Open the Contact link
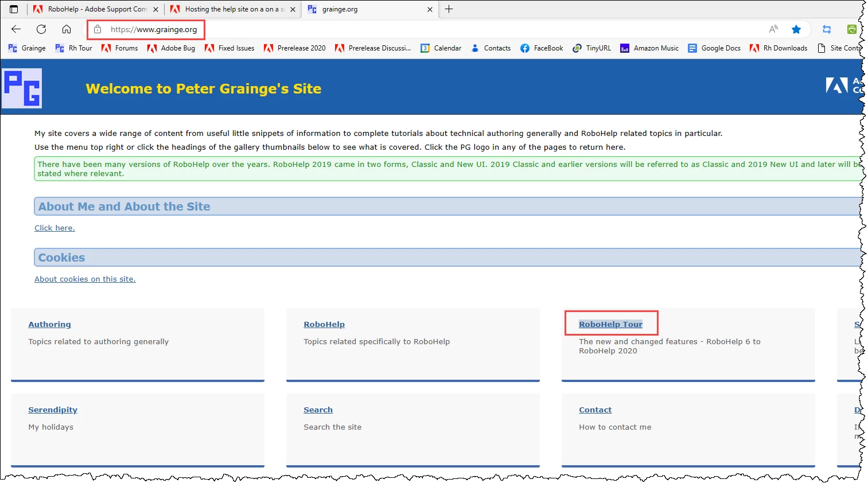 point(595,410)
